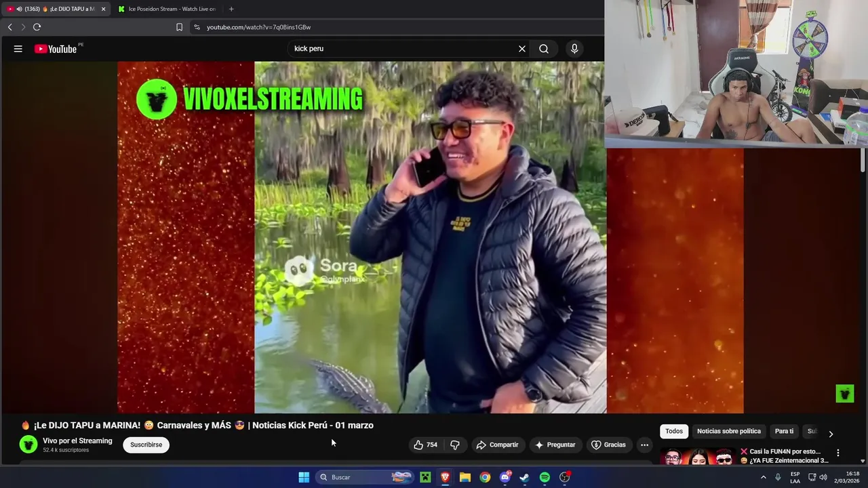Open Steam from the taskbar
Screen dimensions: 868x488
click(x=524, y=477)
